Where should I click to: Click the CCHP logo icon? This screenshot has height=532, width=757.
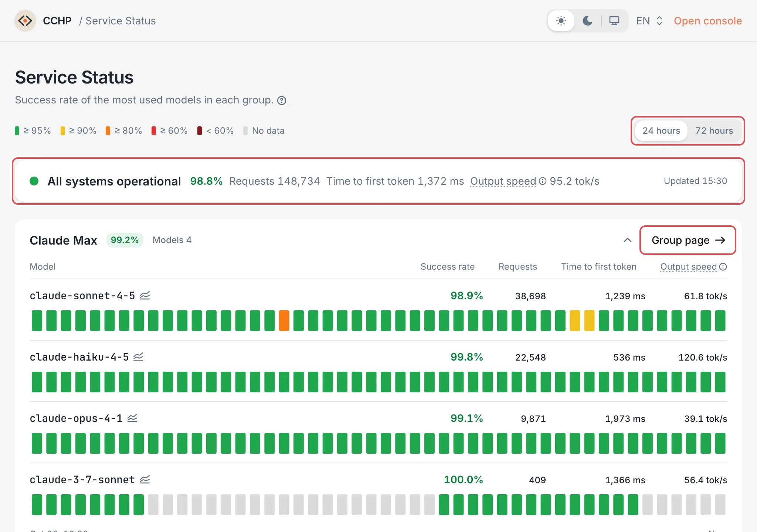coord(25,21)
